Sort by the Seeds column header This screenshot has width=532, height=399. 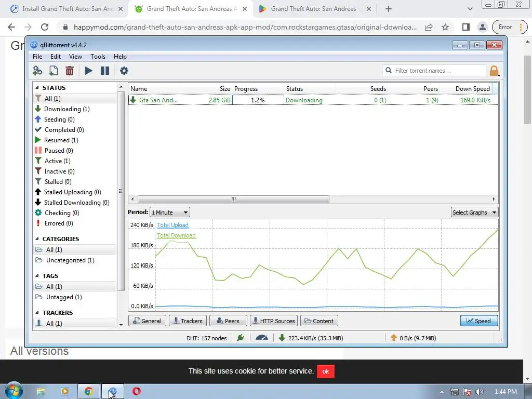[378, 89]
